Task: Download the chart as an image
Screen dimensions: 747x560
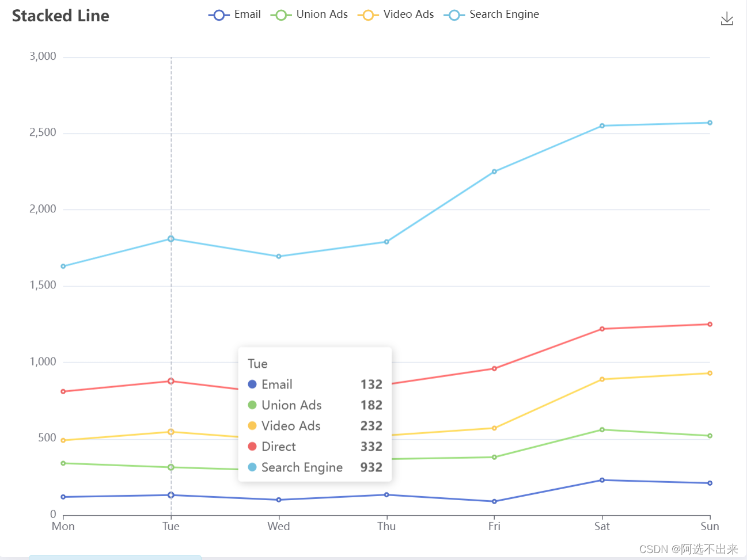Action: 727,19
